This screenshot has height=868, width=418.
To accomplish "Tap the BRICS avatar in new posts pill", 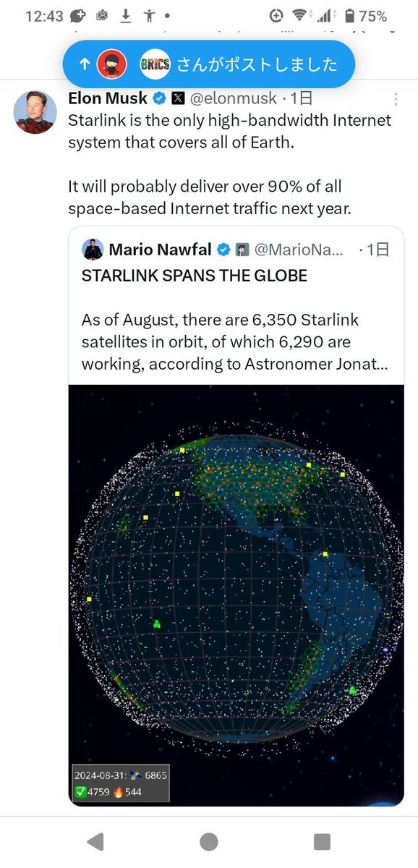I will point(155,64).
